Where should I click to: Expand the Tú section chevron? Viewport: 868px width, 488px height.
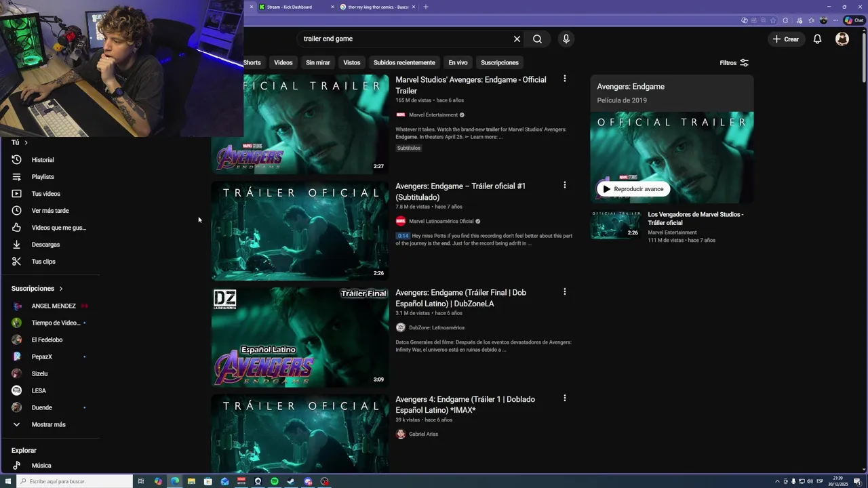26,142
